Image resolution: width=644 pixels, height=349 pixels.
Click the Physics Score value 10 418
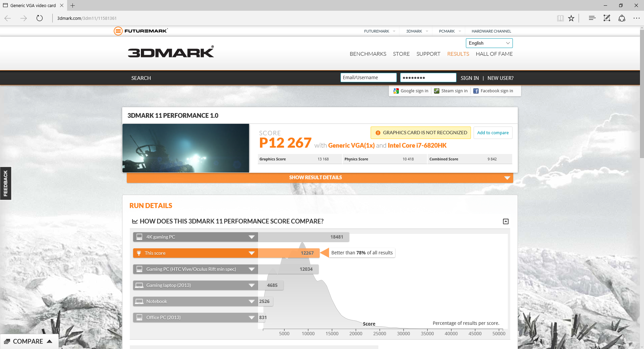coord(408,159)
